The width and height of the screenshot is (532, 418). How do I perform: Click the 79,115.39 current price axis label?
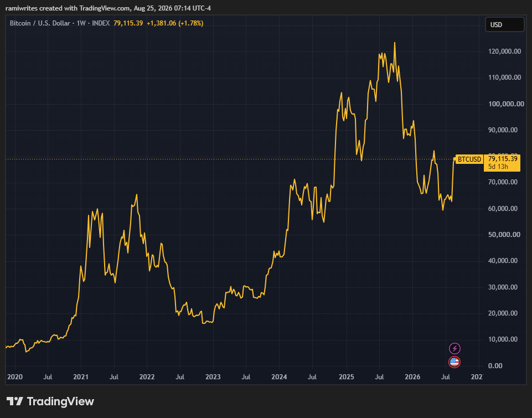click(x=503, y=159)
